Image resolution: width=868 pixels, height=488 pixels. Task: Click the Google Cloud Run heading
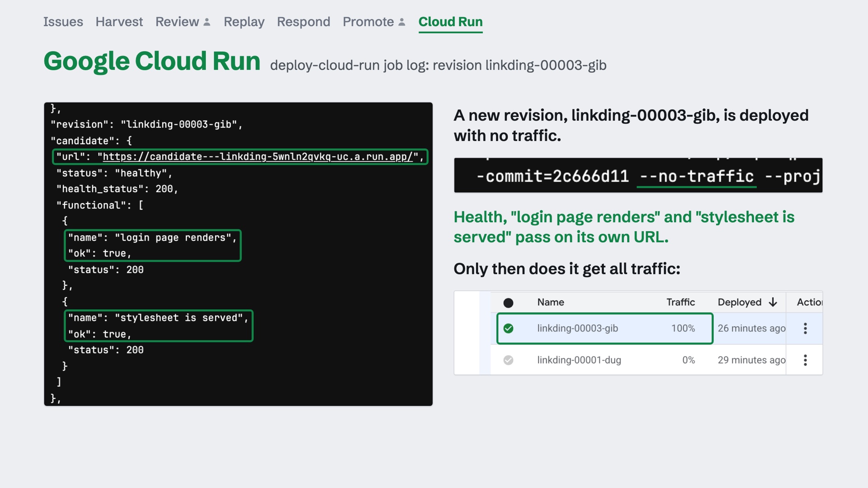pos(152,61)
